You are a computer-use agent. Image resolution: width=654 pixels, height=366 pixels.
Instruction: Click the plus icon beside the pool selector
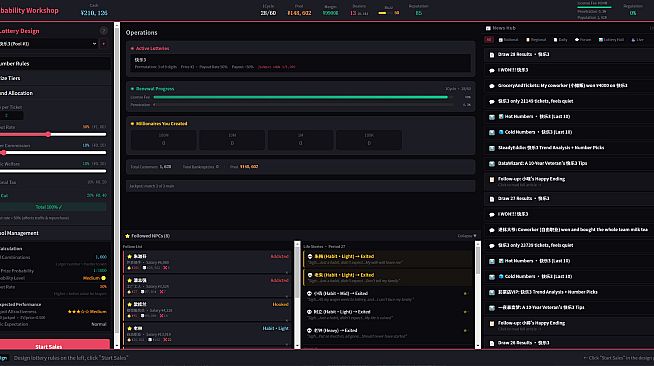(x=103, y=44)
